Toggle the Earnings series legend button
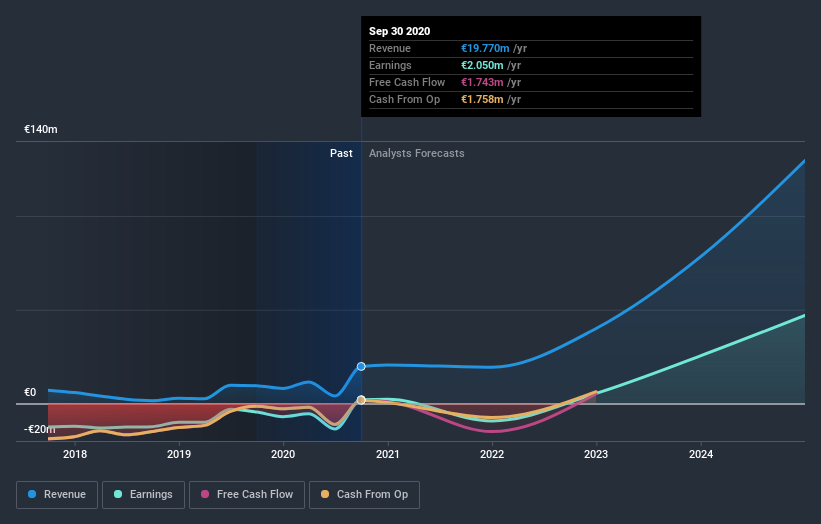821x524 pixels. click(x=143, y=495)
